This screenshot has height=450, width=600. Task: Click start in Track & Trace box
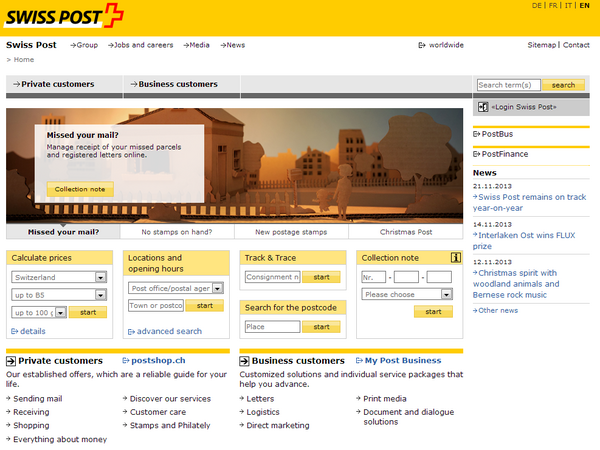tap(321, 277)
